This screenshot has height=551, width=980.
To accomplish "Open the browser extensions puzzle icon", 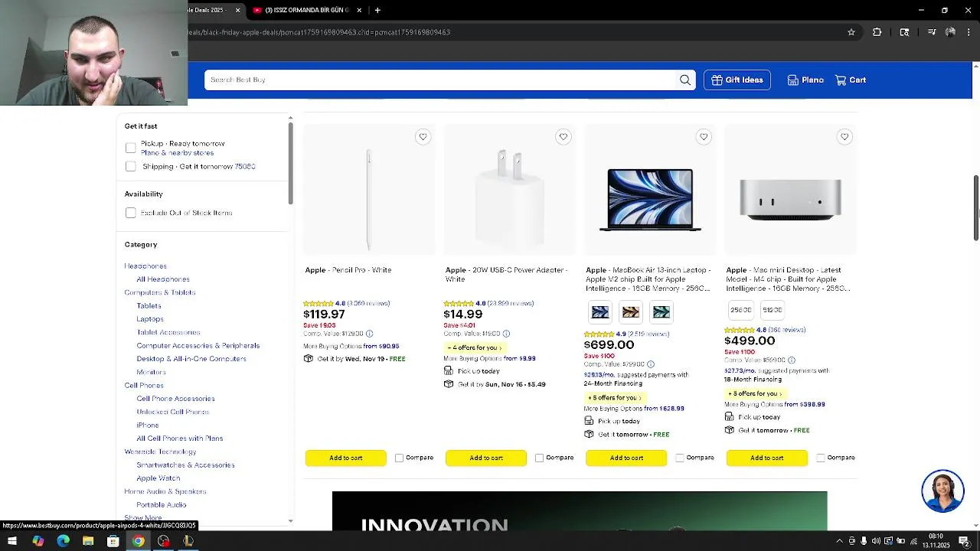I will [x=877, y=32].
